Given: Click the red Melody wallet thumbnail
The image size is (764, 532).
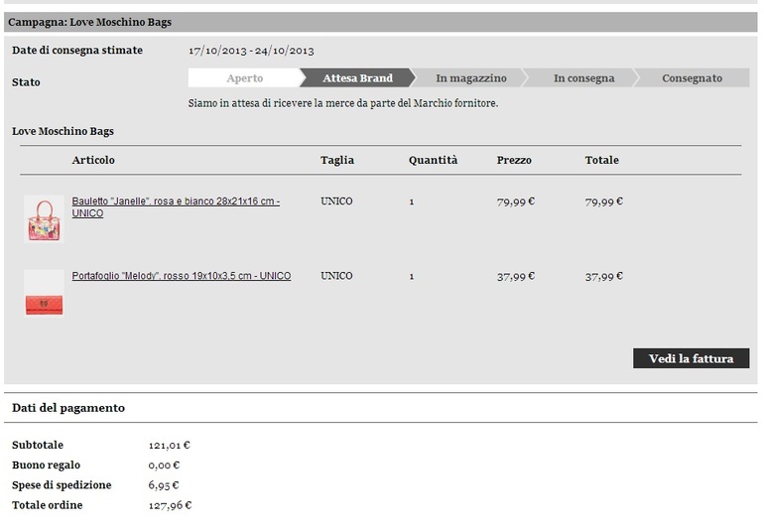Looking at the screenshot, I should point(44,294).
